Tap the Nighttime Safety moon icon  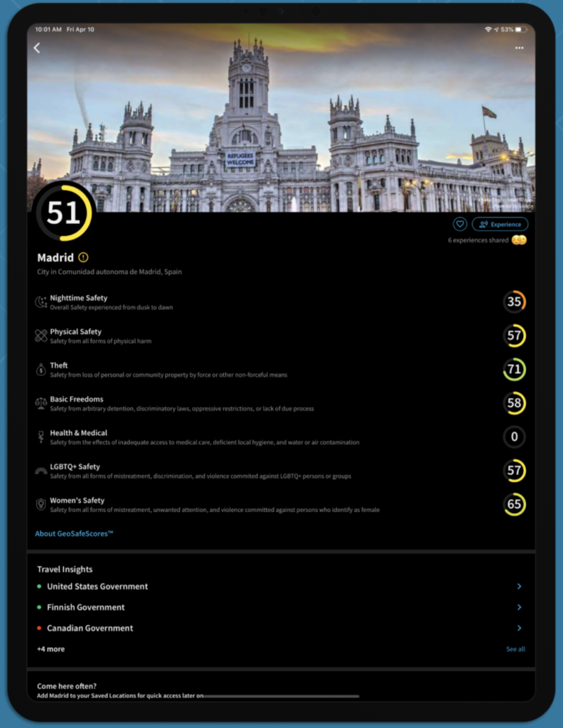pos(41,302)
